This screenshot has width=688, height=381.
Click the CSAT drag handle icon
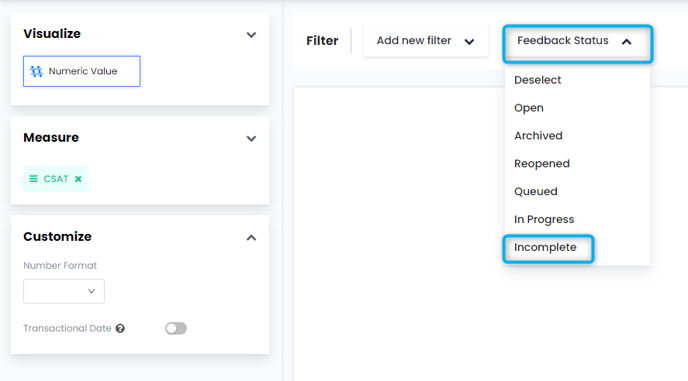(x=33, y=179)
